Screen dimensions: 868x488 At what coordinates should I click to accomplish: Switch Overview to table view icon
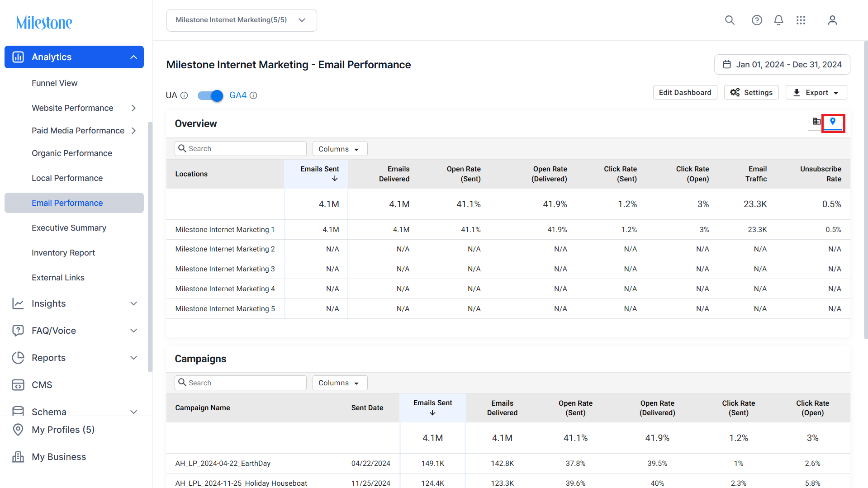coord(816,121)
